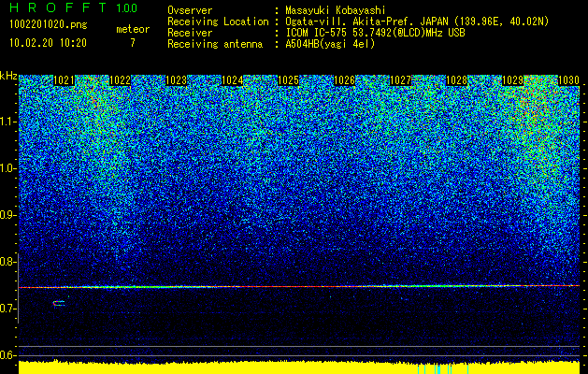Image resolution: width=588 pixels, height=374 pixels.
Task: Click the 0.6 kHz axis tick label
Action: [7, 355]
